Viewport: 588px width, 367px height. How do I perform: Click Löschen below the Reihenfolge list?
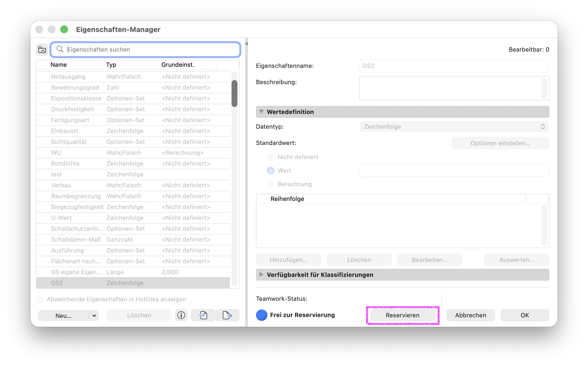click(359, 260)
